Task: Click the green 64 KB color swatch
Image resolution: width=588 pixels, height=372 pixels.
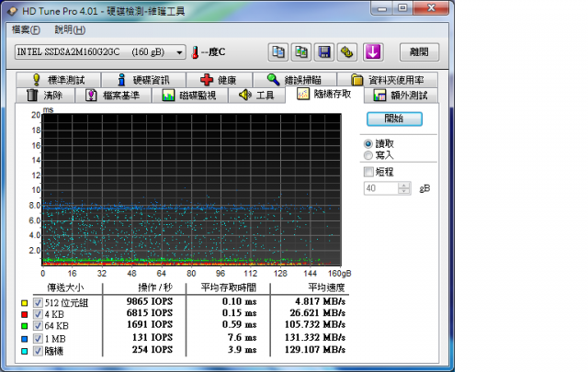Action: (25, 326)
